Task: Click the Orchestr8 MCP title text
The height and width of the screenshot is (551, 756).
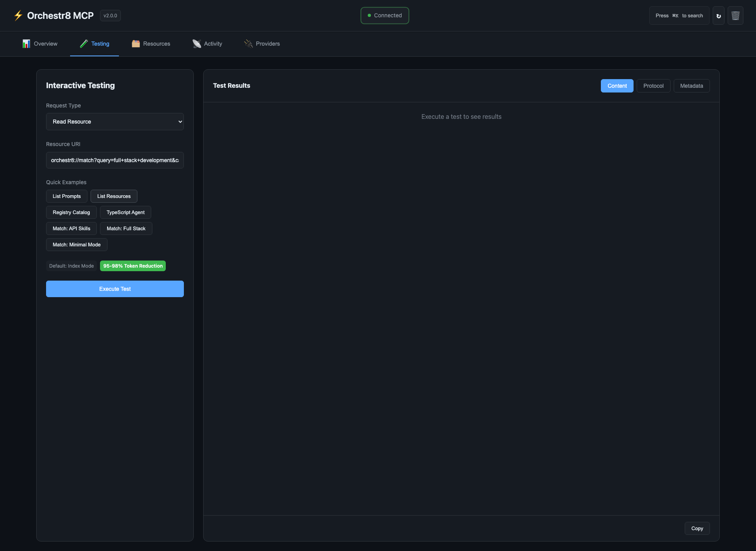Action: [60, 16]
